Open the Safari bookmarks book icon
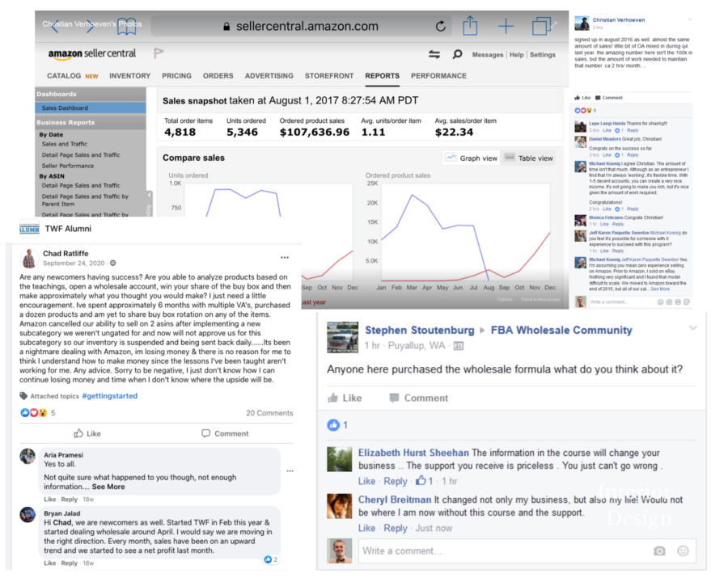 (x=127, y=27)
